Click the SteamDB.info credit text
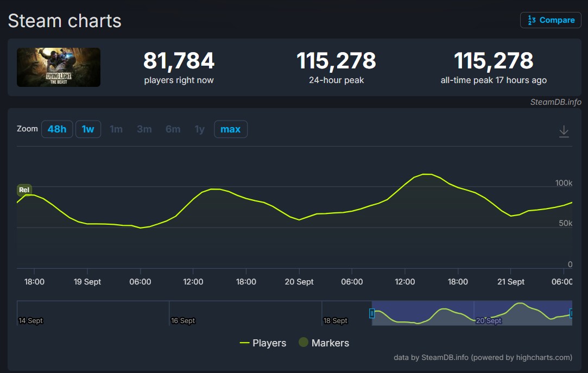This screenshot has height=373, width=588. (556, 102)
